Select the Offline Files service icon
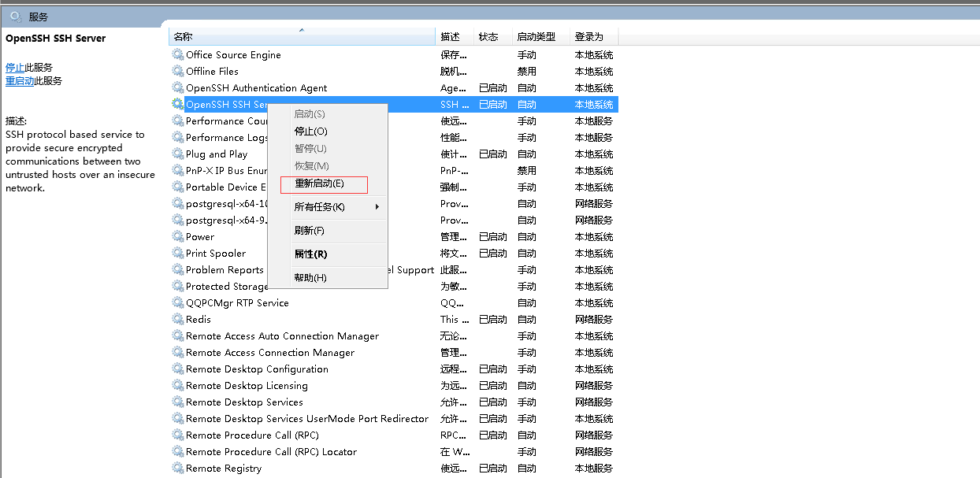This screenshot has width=980, height=478. coord(178,72)
